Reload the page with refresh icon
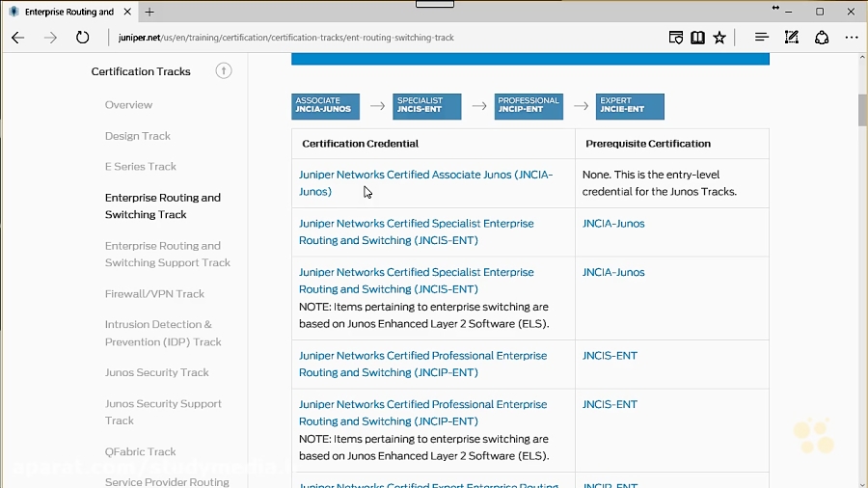 click(x=83, y=38)
